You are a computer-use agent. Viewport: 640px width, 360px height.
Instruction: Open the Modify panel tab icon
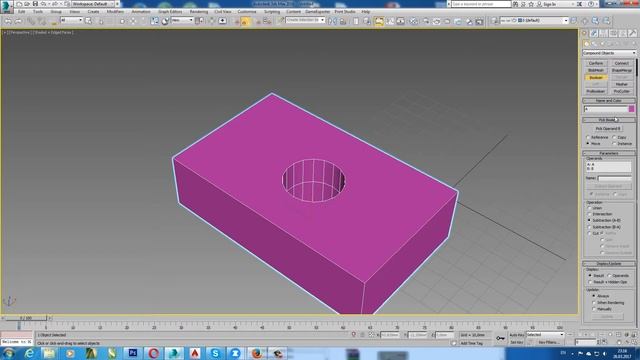pyautogui.click(x=594, y=33)
